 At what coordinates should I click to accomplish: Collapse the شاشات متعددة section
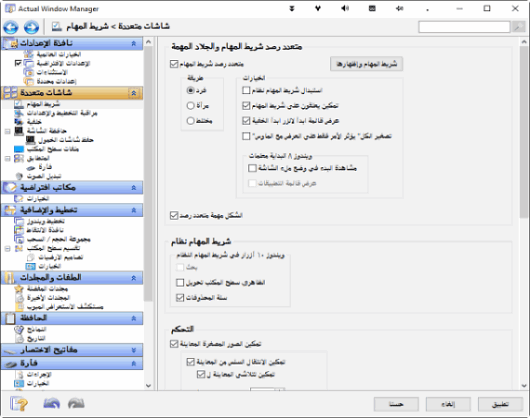pyautogui.click(x=134, y=93)
